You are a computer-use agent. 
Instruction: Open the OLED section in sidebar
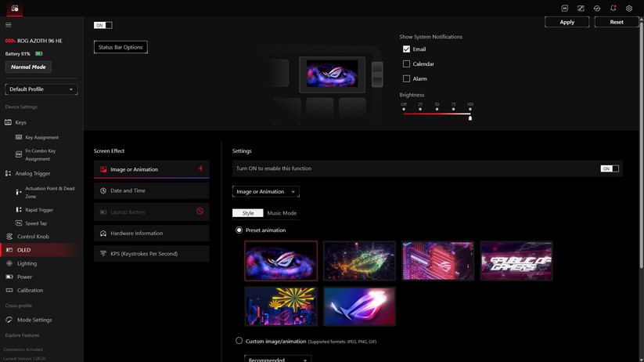[x=41, y=250]
